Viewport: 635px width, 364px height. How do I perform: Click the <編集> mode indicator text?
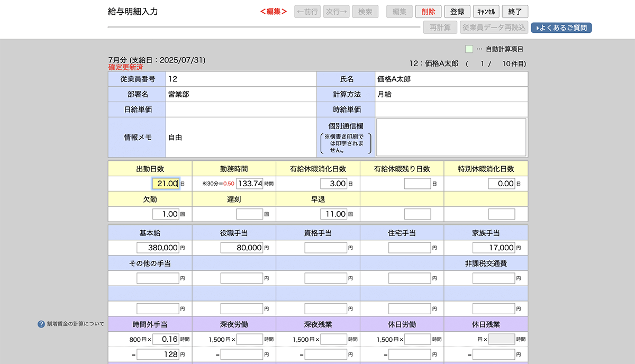click(274, 12)
